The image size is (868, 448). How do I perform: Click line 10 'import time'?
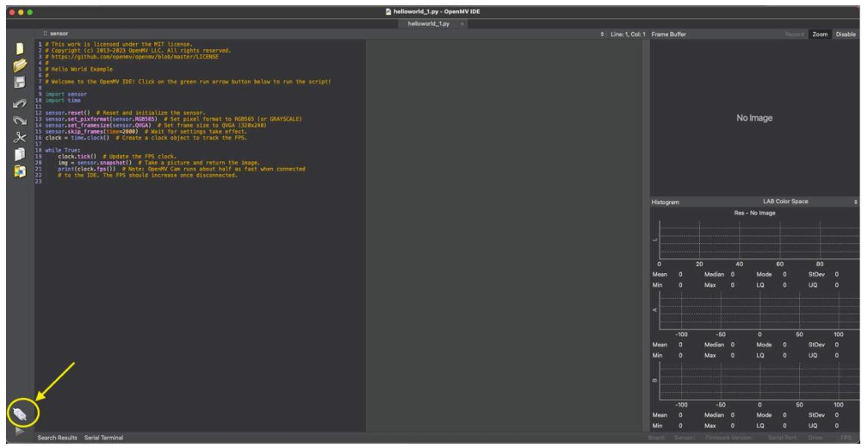63,100
